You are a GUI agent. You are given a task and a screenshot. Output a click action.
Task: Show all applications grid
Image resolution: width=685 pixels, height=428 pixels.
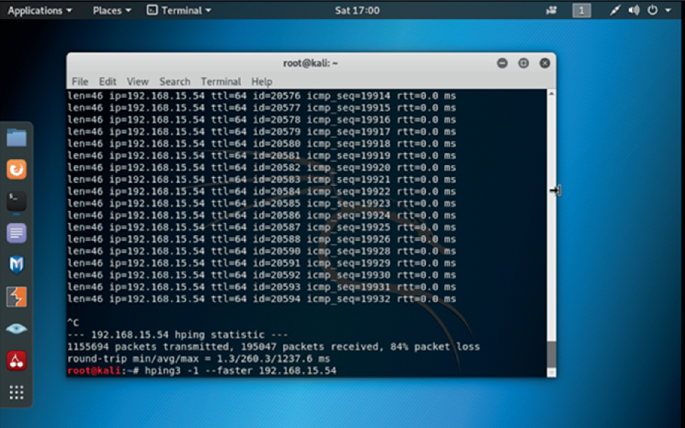17,392
